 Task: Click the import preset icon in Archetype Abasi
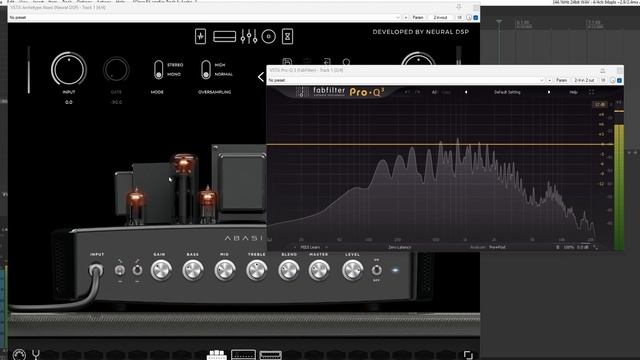click(327, 62)
